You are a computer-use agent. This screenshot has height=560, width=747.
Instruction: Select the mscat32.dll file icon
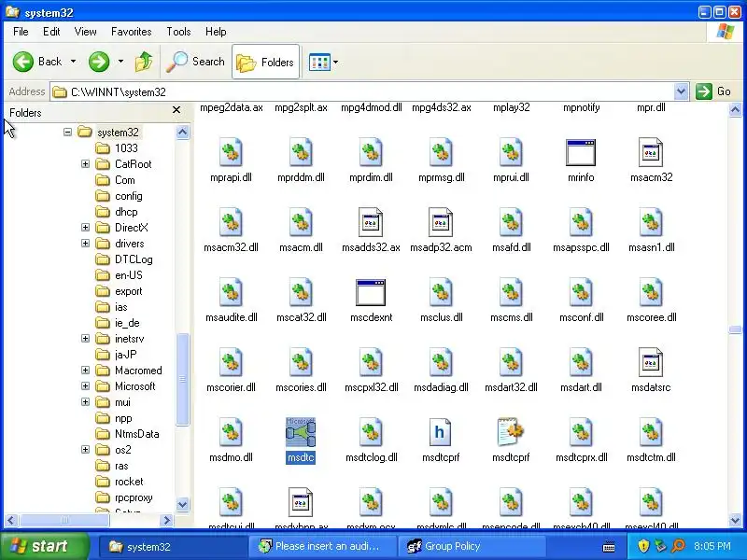tap(301, 292)
